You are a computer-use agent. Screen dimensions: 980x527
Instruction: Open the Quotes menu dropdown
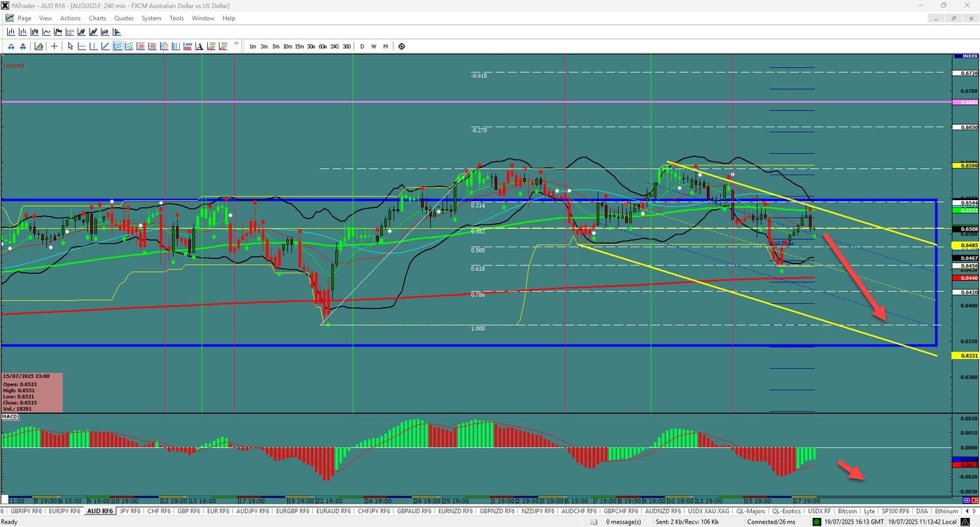124,18
